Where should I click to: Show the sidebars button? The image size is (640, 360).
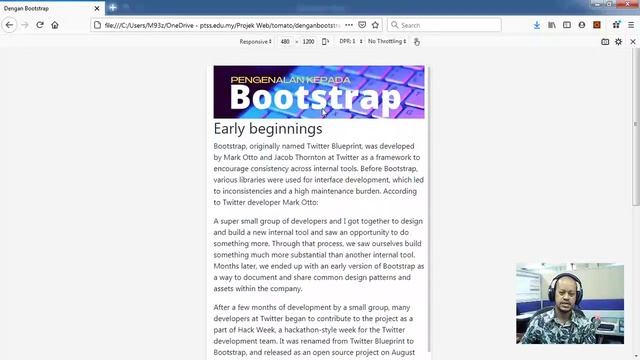coord(567,25)
